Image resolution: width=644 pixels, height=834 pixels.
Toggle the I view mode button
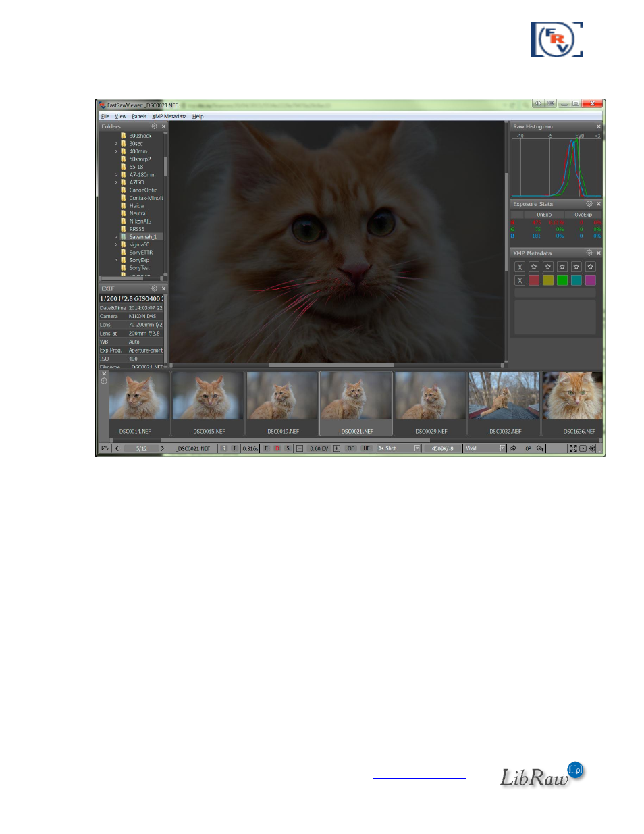234,448
